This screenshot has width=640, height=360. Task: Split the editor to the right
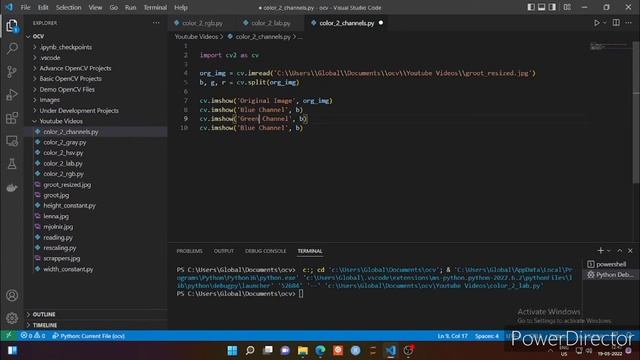pos(616,23)
